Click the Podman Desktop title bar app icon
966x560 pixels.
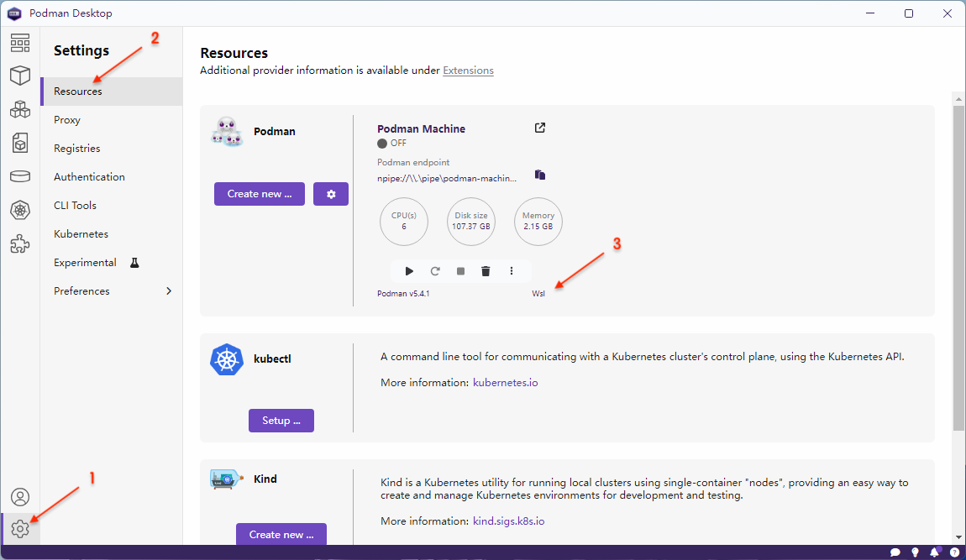point(14,13)
